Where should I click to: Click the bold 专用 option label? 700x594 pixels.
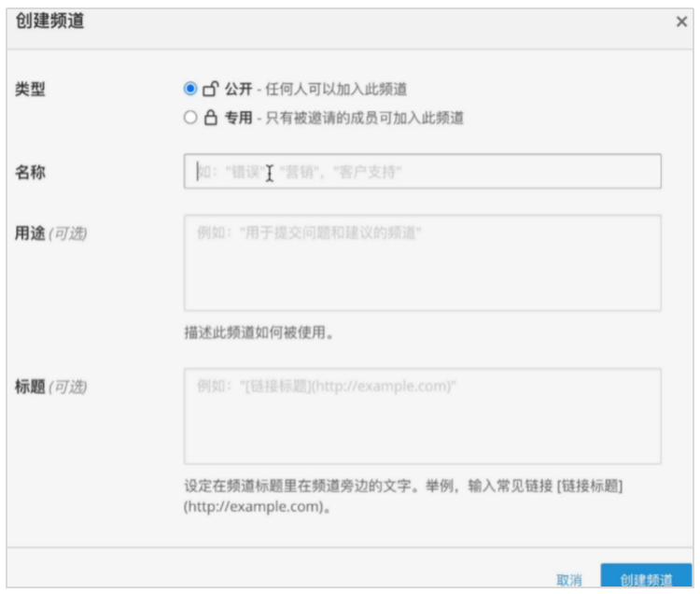click(x=238, y=119)
